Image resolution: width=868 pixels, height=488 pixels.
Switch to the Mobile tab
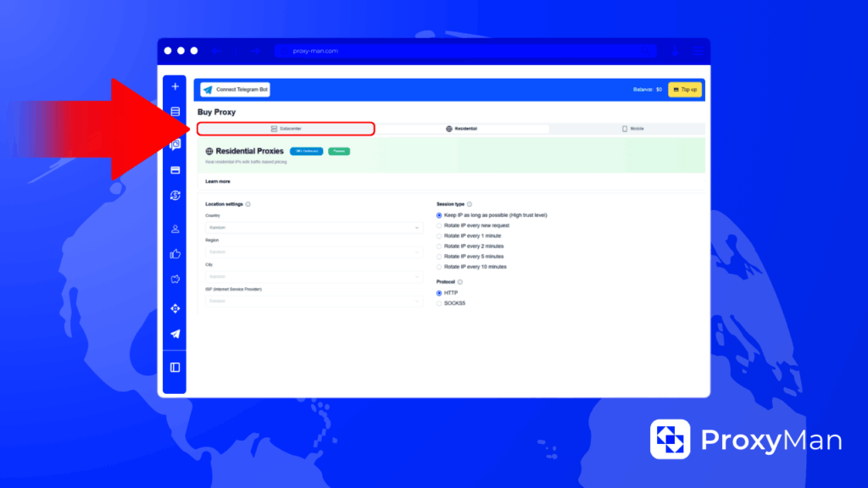632,129
